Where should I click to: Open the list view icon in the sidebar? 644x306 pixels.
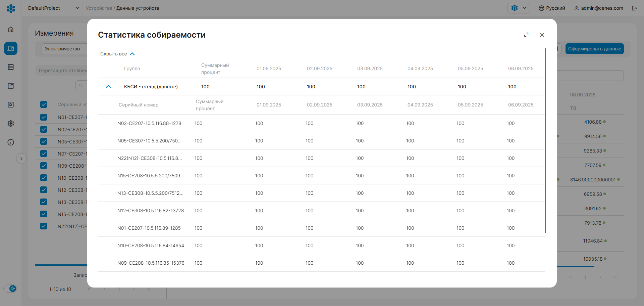point(11,67)
